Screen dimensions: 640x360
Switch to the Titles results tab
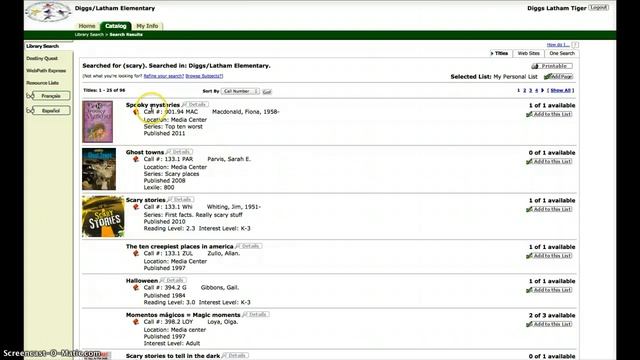coord(500,53)
